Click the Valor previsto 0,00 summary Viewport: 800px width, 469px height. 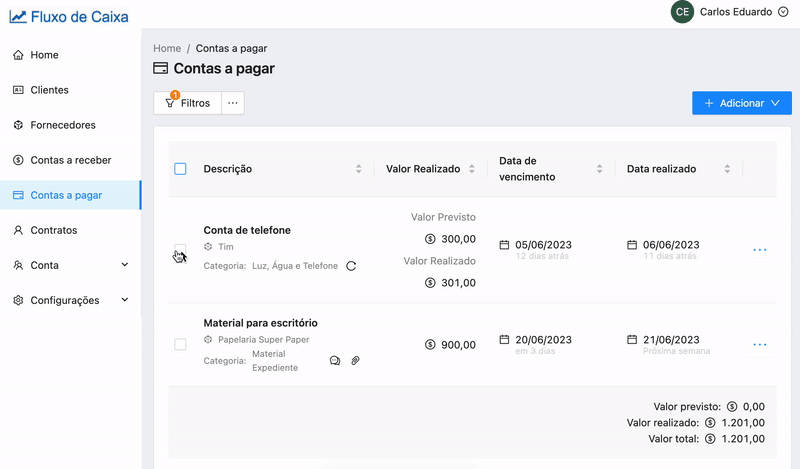tap(709, 407)
